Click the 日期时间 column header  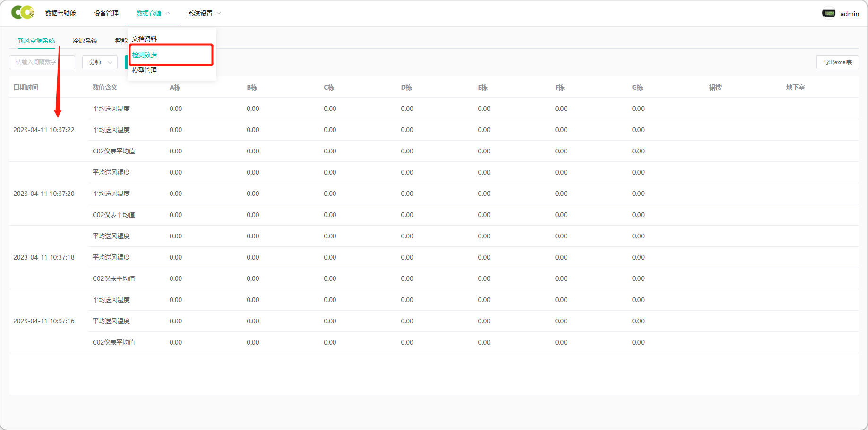(x=26, y=87)
